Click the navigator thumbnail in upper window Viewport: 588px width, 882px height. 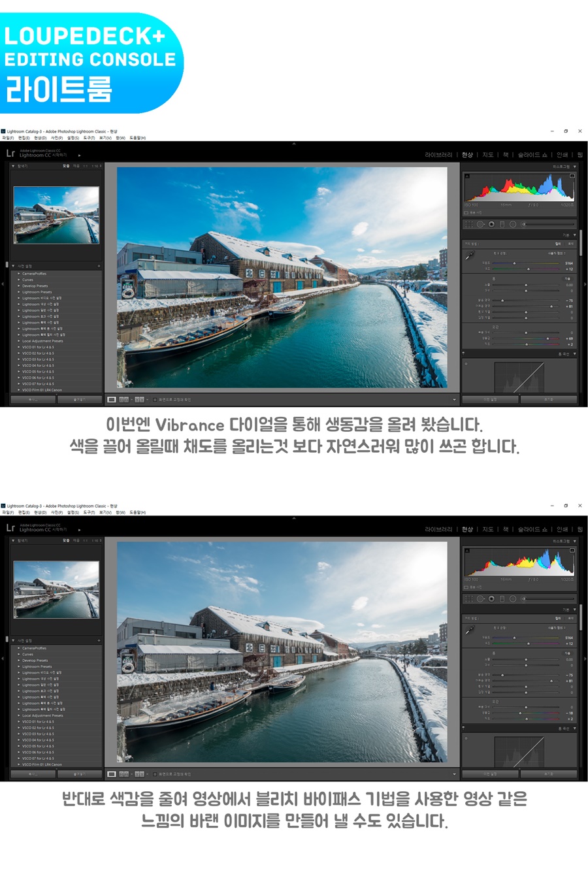(x=56, y=215)
